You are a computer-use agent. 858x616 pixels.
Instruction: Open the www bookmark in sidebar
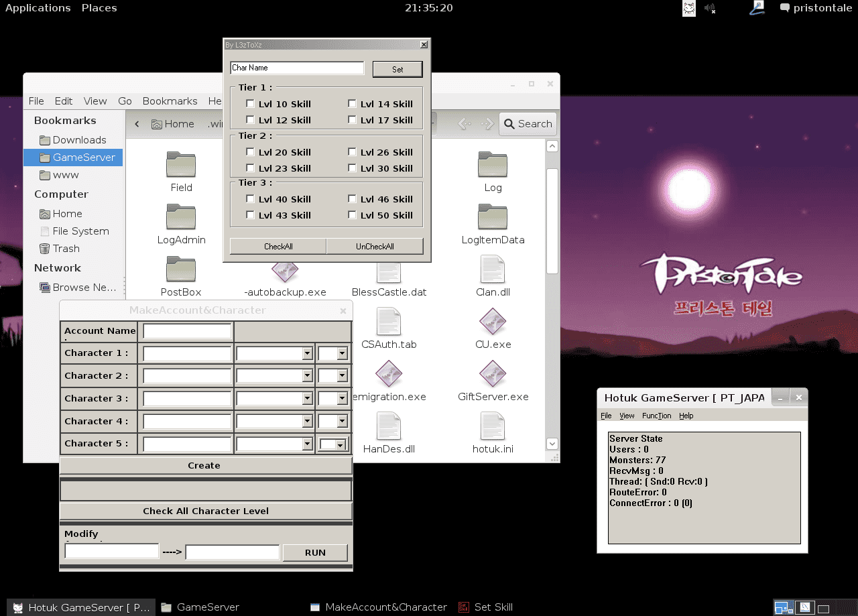click(59, 175)
